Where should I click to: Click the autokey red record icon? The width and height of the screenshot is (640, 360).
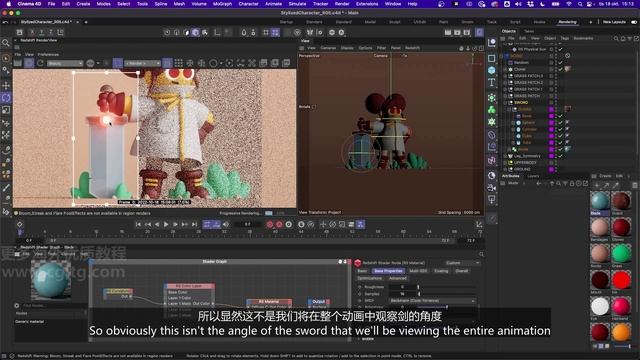279,224
